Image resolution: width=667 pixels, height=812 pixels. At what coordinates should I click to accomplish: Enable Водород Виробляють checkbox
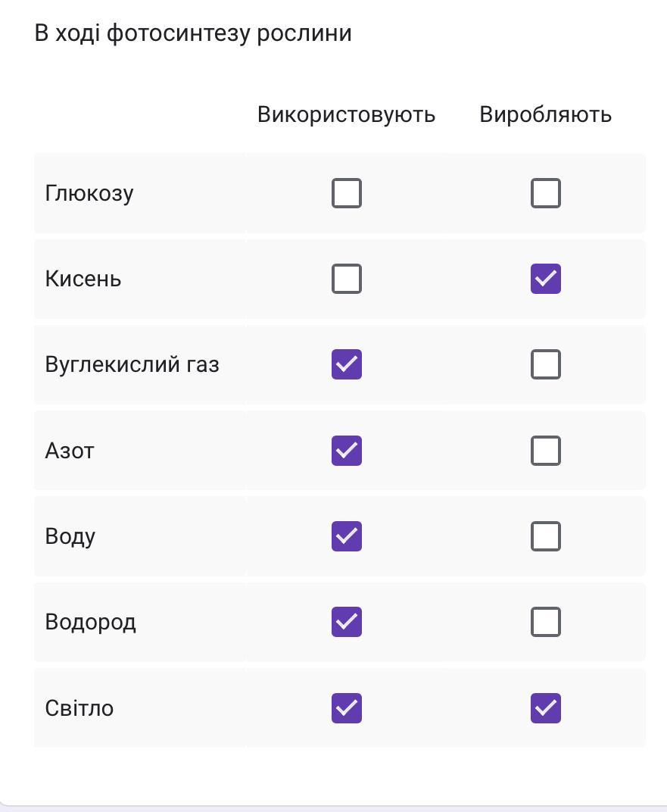tap(545, 621)
